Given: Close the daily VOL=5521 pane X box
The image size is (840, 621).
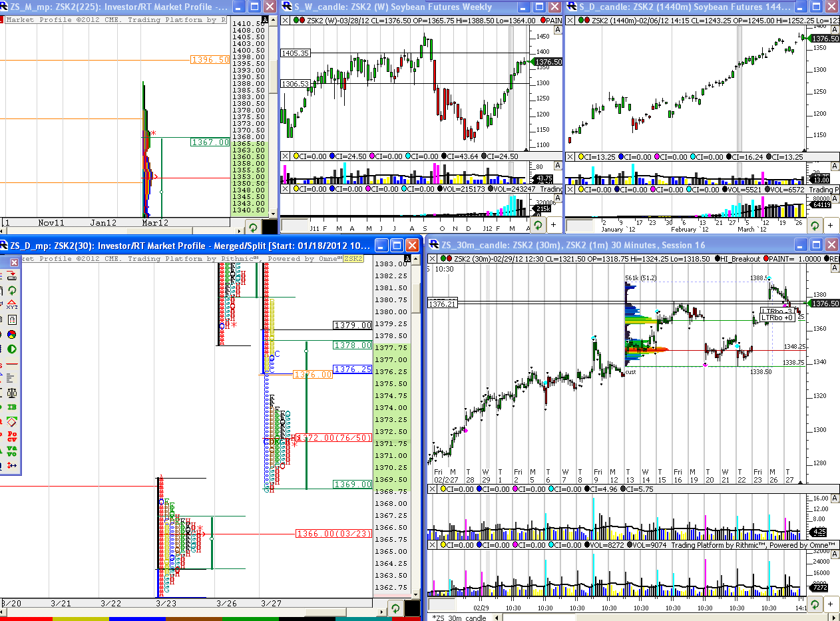Looking at the screenshot, I should (x=570, y=189).
